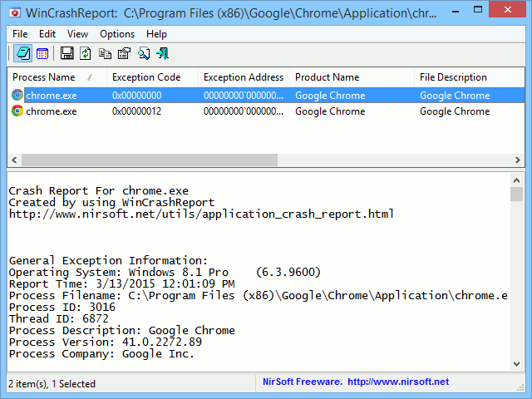Click up arrow of report pane scrollbar

516,180
